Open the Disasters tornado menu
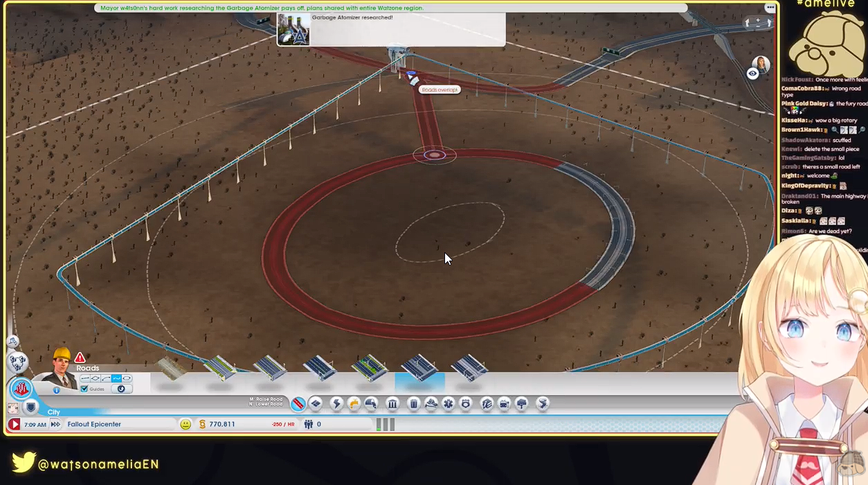Viewport: 868px width, 485px height. point(543,403)
